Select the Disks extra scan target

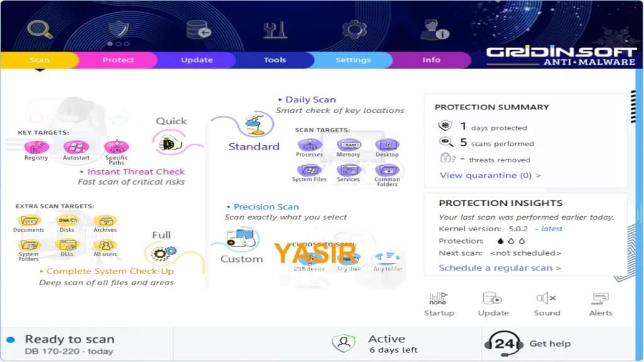(x=67, y=221)
